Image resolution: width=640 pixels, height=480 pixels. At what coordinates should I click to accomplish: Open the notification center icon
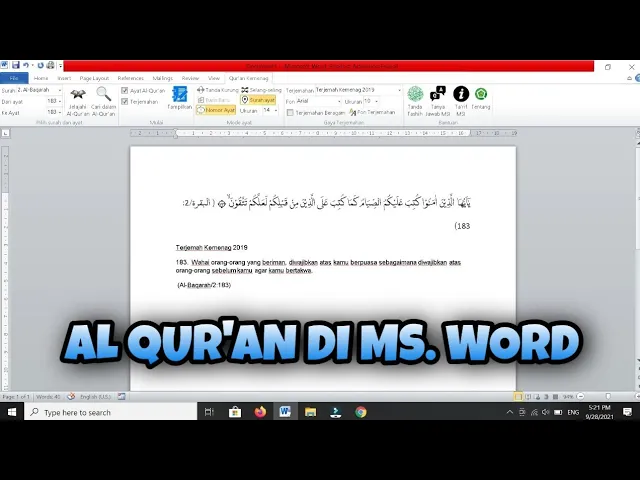(x=628, y=412)
